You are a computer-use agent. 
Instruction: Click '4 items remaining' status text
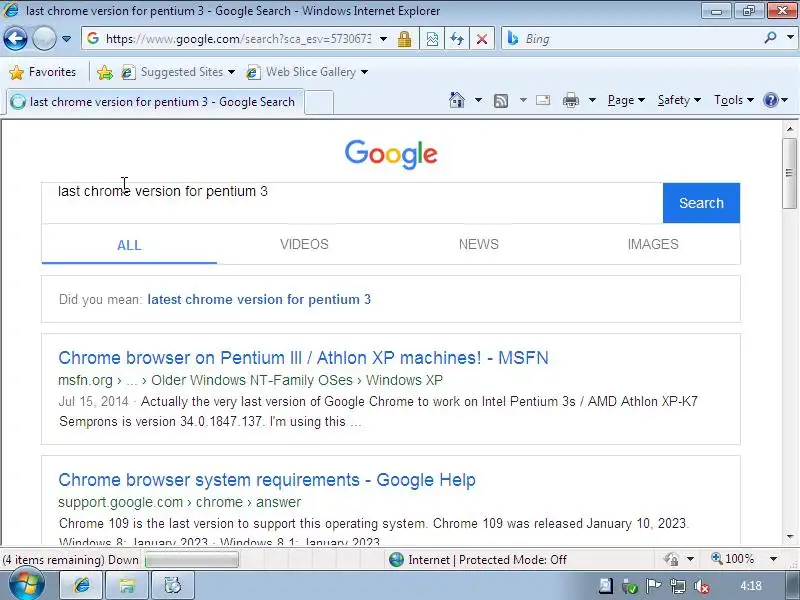click(x=70, y=560)
